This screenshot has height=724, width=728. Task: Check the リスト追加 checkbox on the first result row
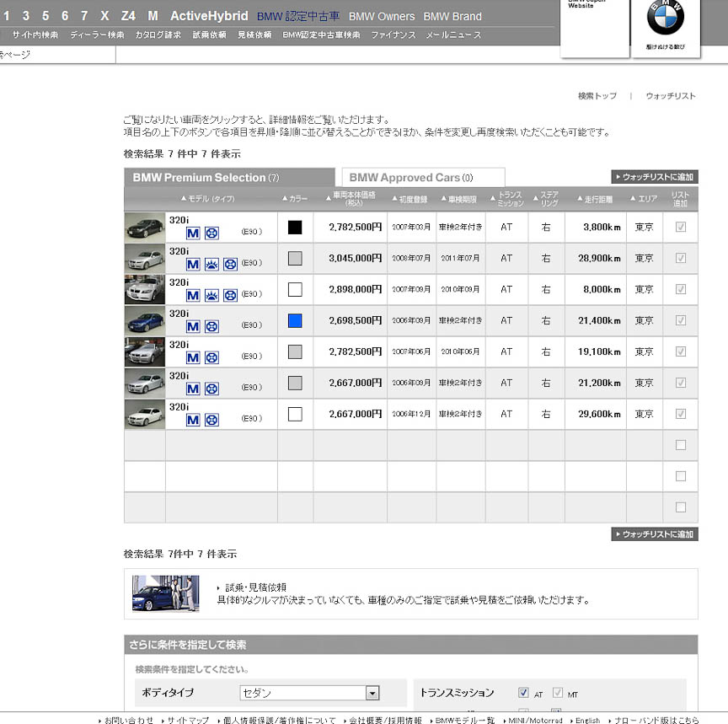click(681, 228)
